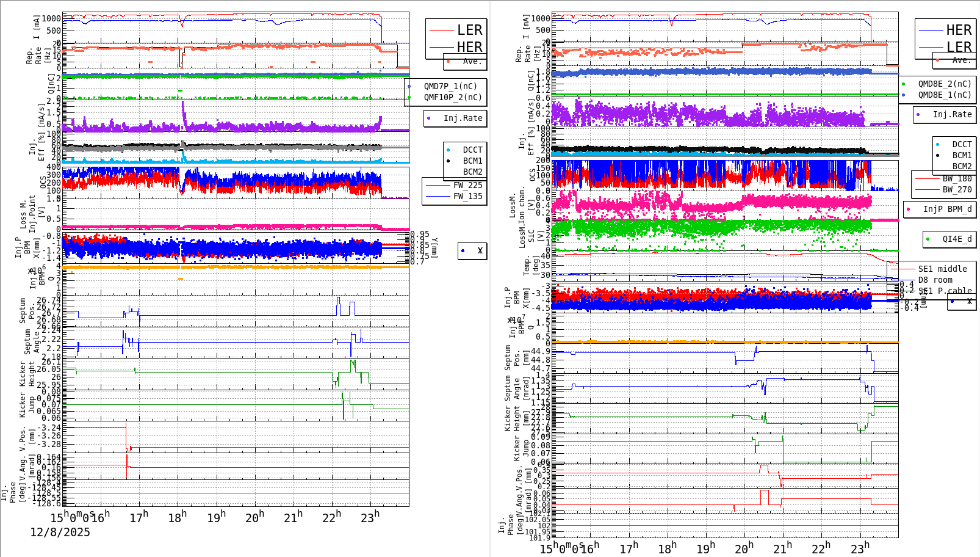Click the QMD7P_1 blue marker icon
This screenshot has height=557, width=980.
(409, 87)
